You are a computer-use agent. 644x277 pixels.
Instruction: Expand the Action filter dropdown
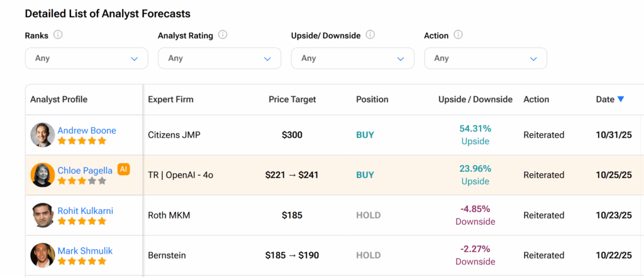[x=486, y=58]
